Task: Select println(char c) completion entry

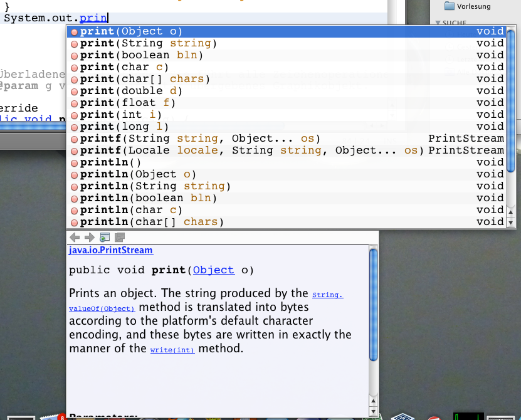Action: 287,211
